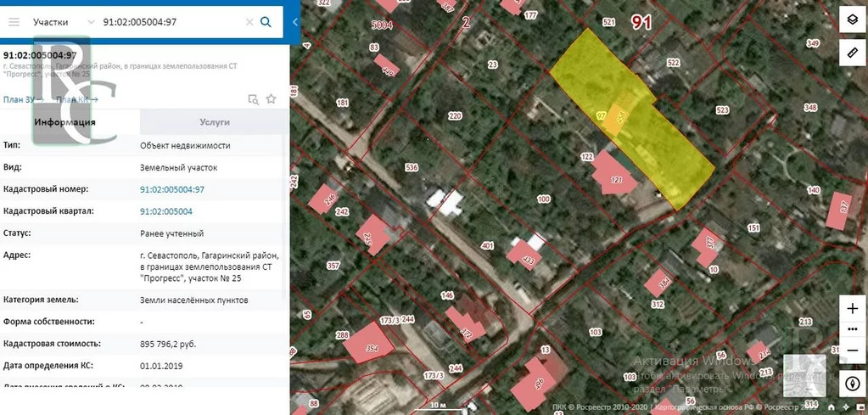
Task: Open the map layers button
Action: coord(853,20)
